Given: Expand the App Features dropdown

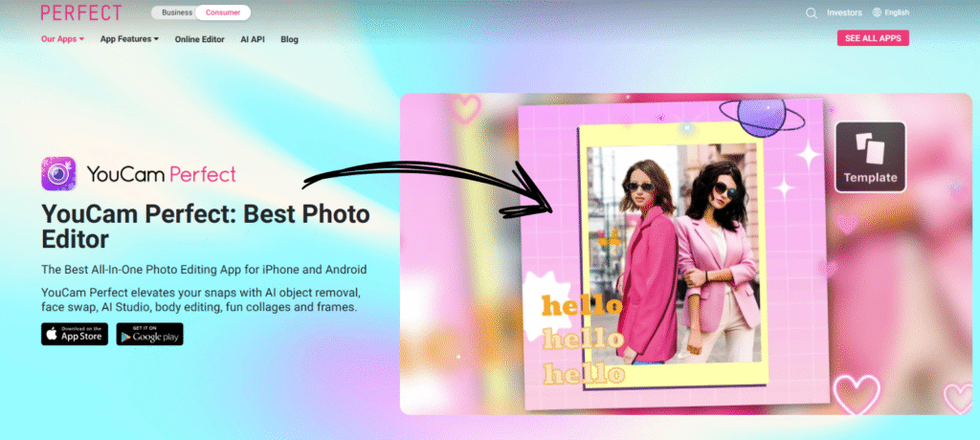Looking at the screenshot, I should pyautogui.click(x=129, y=39).
